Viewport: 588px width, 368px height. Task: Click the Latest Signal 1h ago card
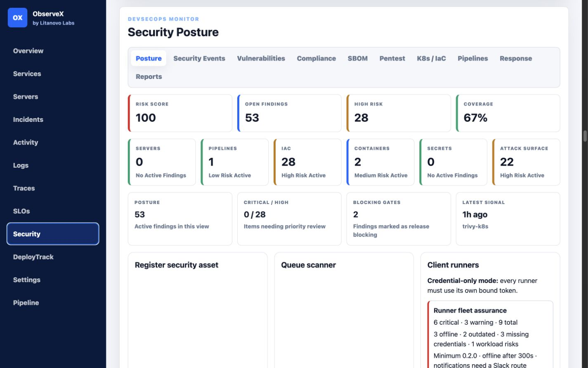pos(508,219)
